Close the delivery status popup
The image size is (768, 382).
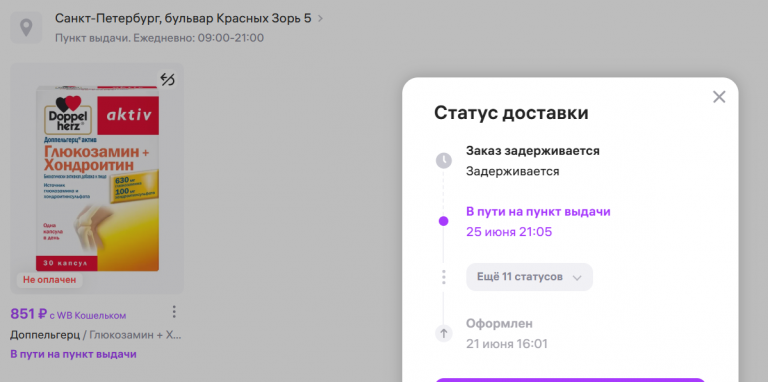tap(719, 97)
